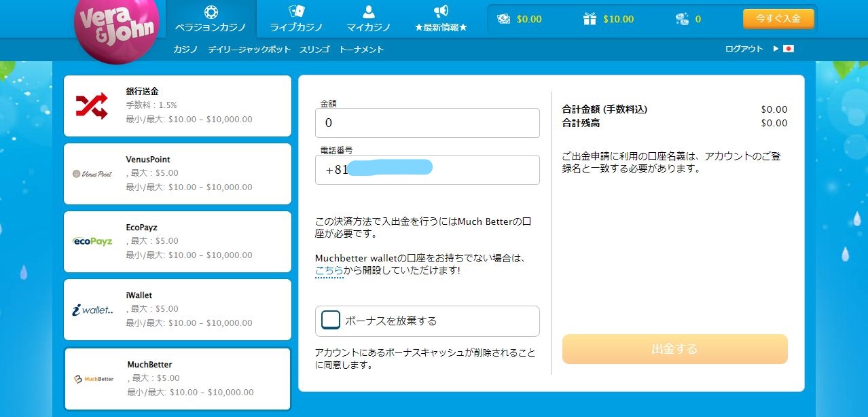This screenshot has height=417, width=868.
Task: Expand the language selector arrow
Action: click(775, 49)
